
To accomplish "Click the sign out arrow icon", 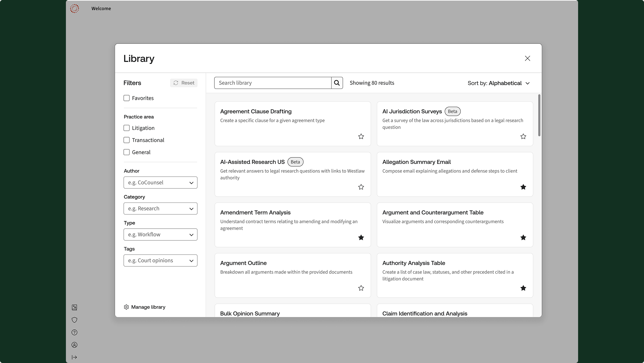I will pos(74,357).
